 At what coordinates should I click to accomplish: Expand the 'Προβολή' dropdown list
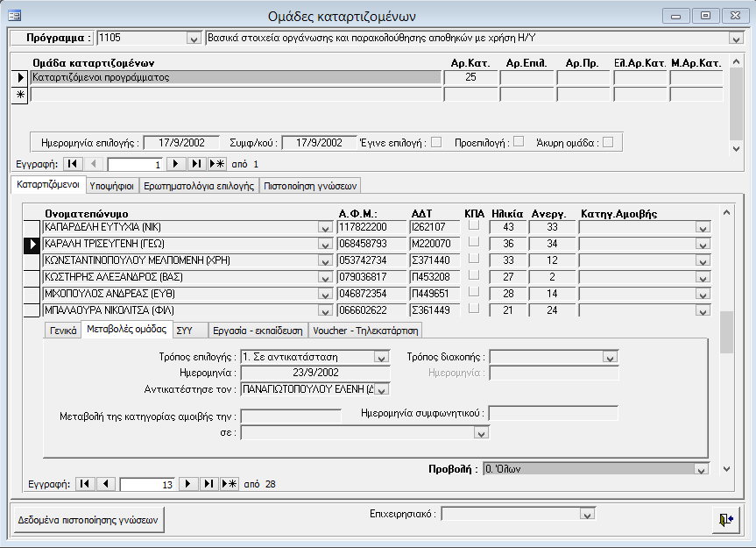[699, 469]
